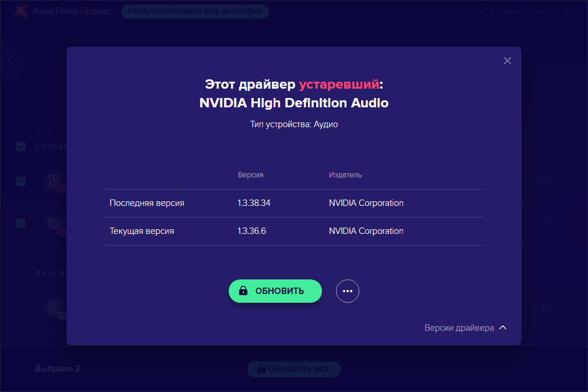Viewport: 588px width, 392px height.
Task: Toggle the display driver row checkbox
Action: [21, 223]
